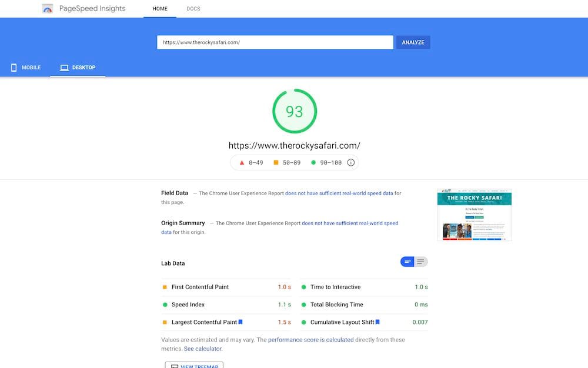Viewport: 588px width, 368px height.
Task: Click the Field Data heading
Action: point(175,193)
